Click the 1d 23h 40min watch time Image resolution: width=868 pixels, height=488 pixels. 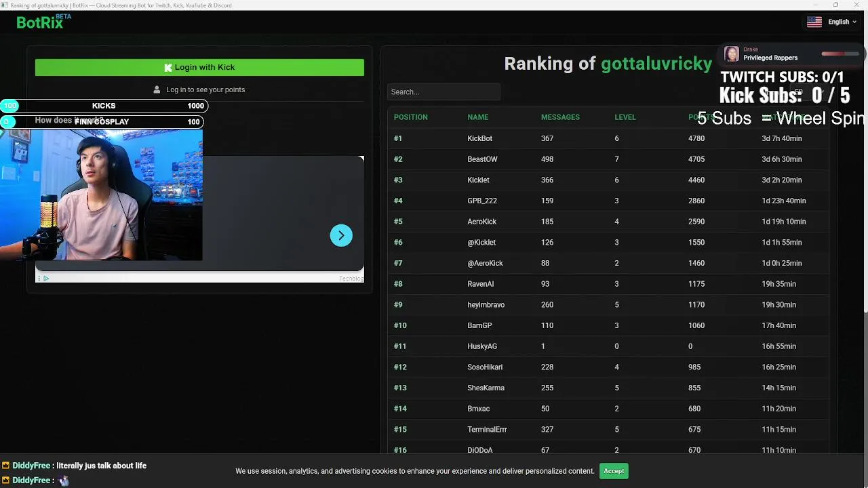coord(784,201)
